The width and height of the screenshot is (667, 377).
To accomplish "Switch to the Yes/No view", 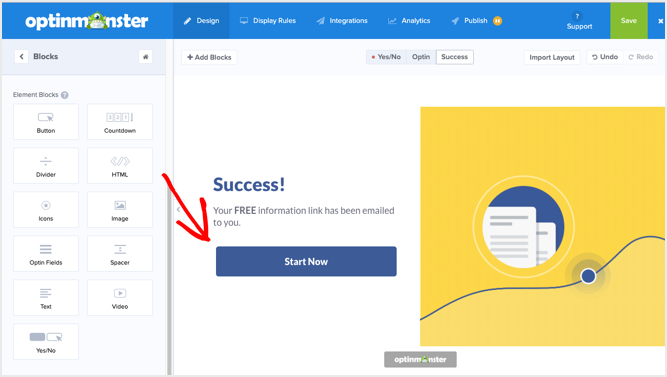I will click(x=386, y=57).
